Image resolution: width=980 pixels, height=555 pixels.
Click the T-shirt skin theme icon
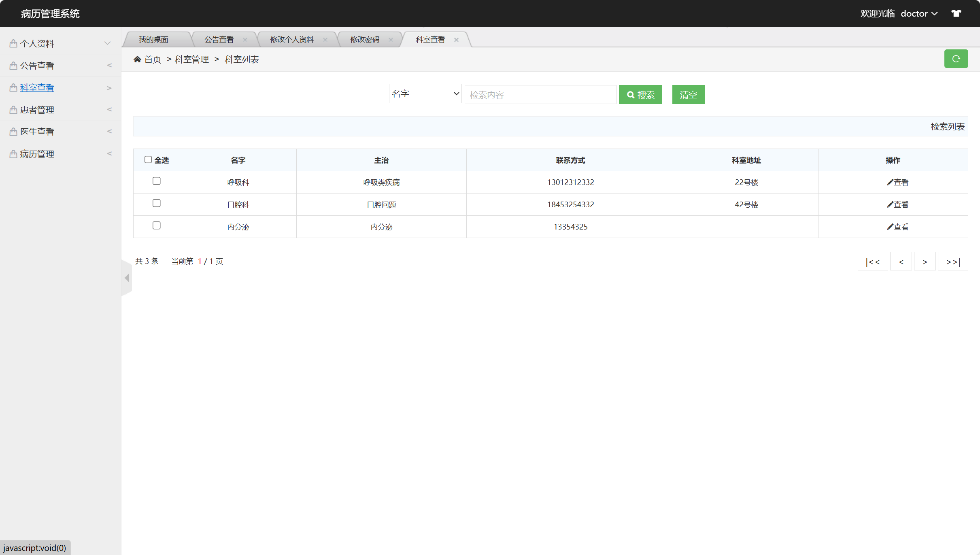[x=956, y=13]
